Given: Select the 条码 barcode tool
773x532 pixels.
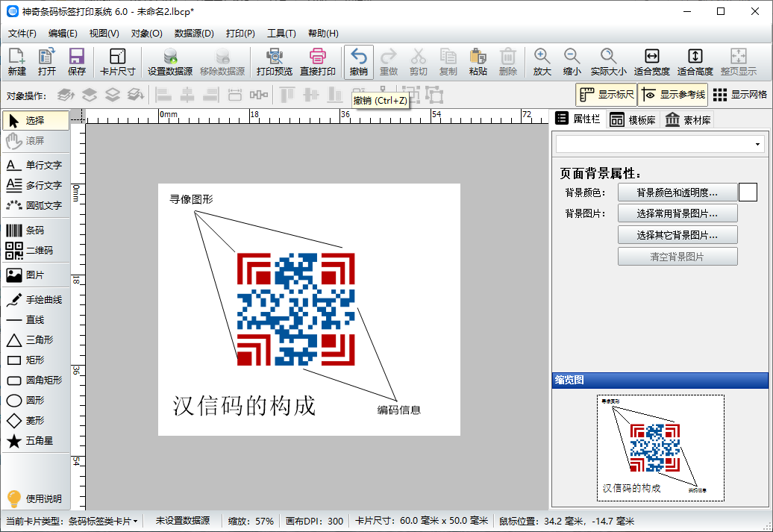Looking at the screenshot, I should click(x=36, y=231).
